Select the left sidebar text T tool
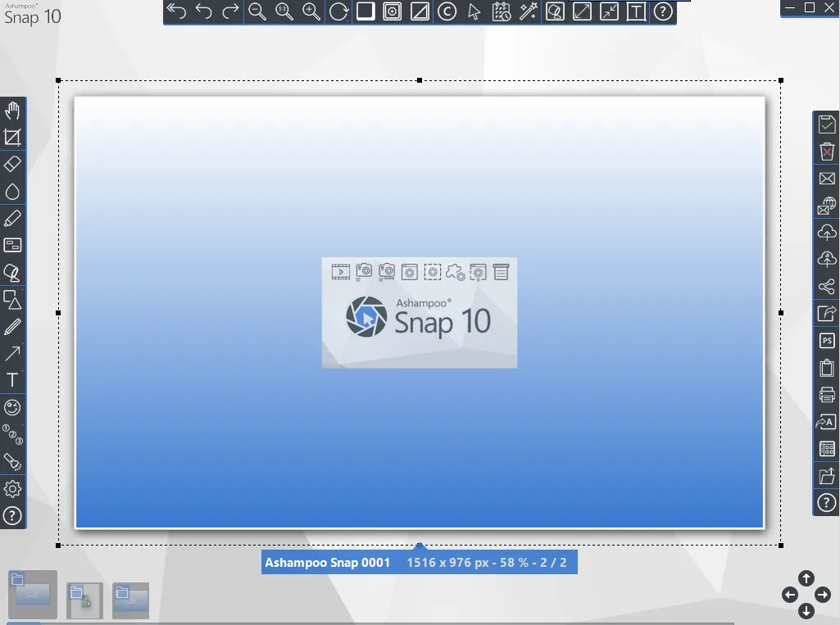 [12, 380]
